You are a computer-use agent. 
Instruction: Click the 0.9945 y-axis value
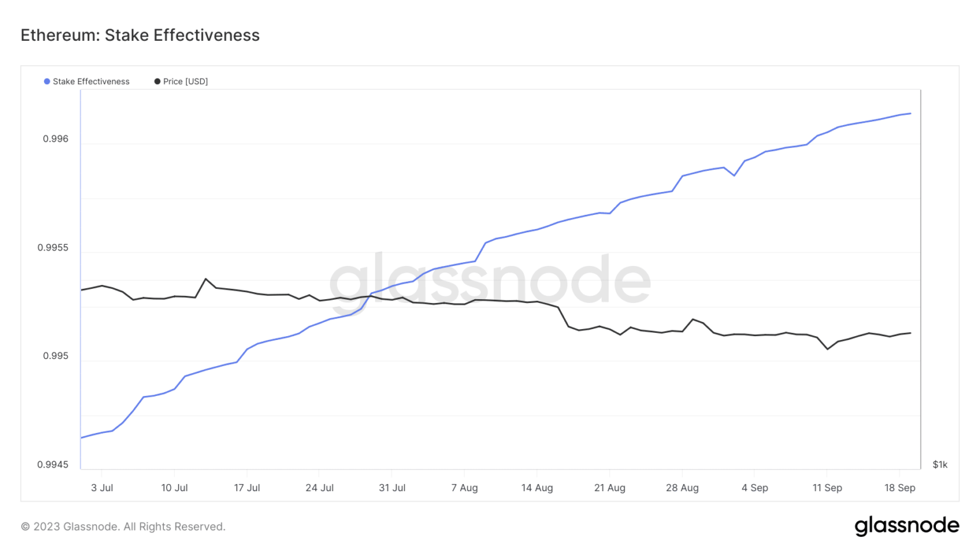coord(53,465)
